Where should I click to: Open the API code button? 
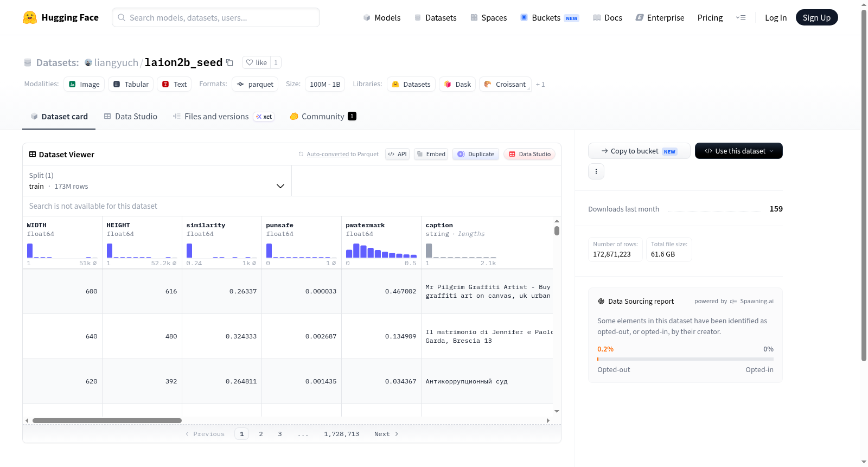[x=397, y=154]
